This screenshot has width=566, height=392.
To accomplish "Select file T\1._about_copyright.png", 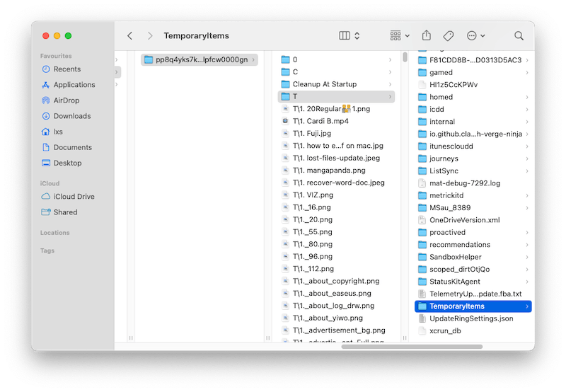I will (x=337, y=281).
